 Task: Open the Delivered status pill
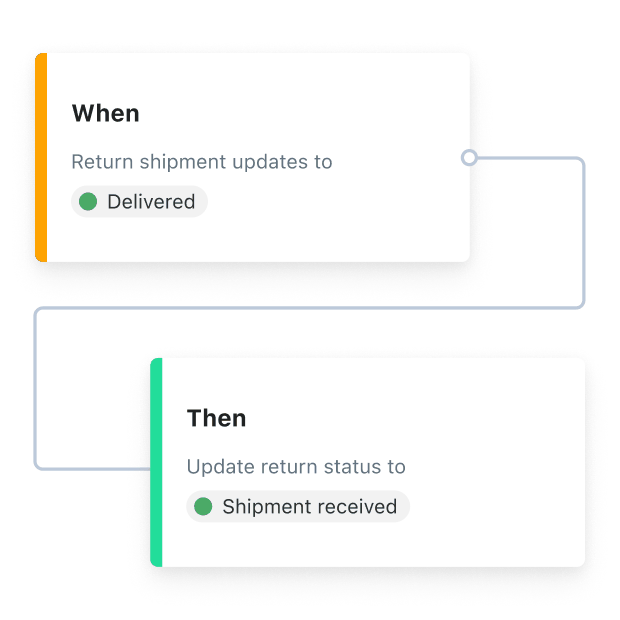(x=139, y=202)
